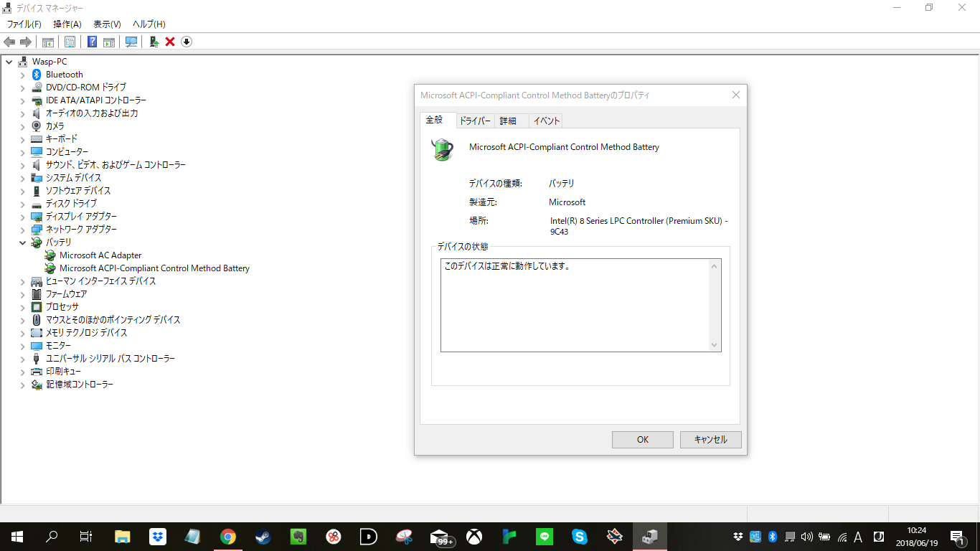The width and height of the screenshot is (980, 551).
Task: Expand ユニバーサル シリアル バス コントローラー category
Action: coord(22,359)
